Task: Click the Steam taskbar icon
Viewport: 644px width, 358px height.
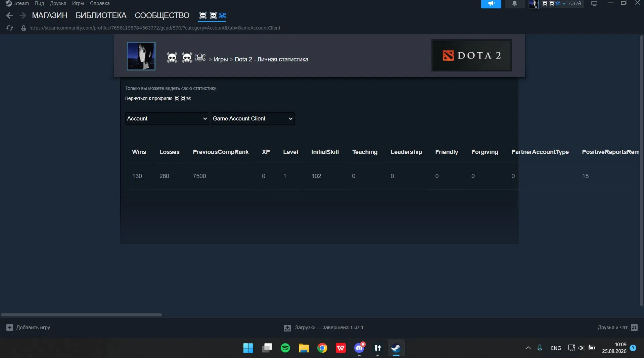Action: pyautogui.click(x=396, y=348)
